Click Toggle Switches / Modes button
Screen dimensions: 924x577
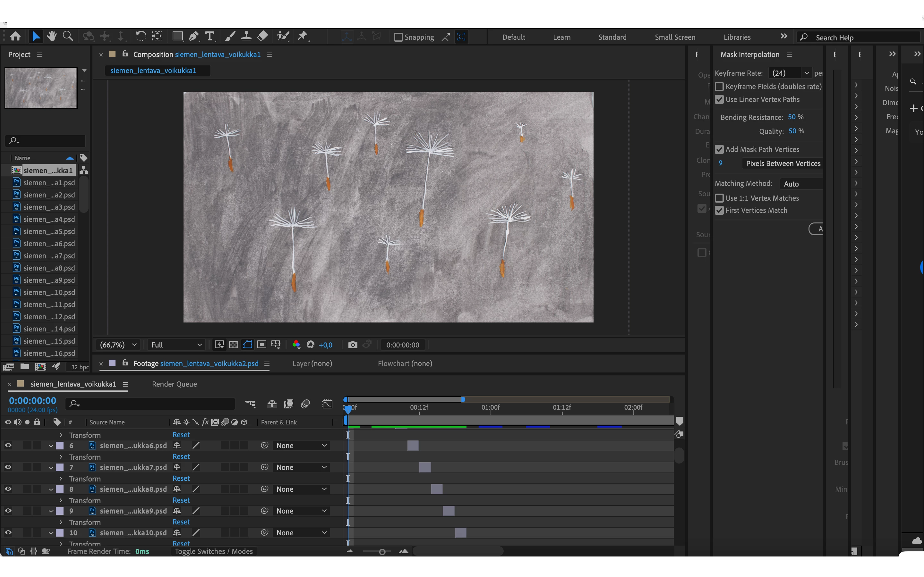tap(214, 551)
